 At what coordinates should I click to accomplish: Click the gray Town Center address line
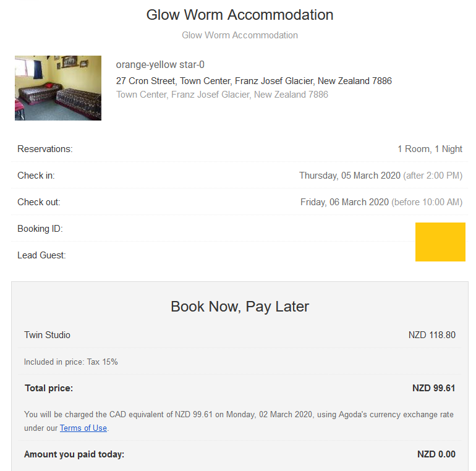[x=222, y=95]
